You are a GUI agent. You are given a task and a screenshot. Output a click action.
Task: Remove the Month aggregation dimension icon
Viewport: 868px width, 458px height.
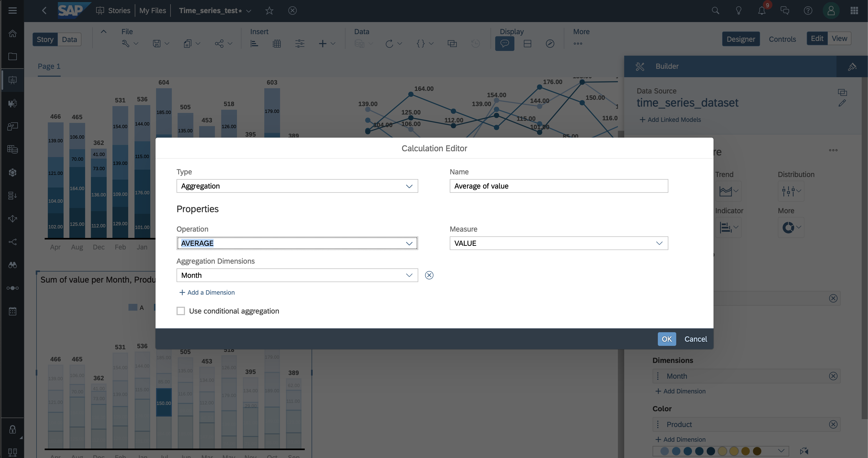429,275
